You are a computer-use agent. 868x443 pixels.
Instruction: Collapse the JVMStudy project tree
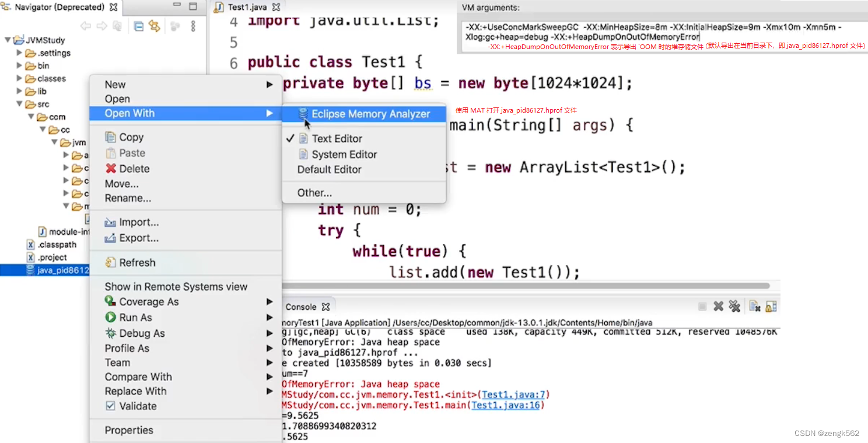(x=8, y=40)
